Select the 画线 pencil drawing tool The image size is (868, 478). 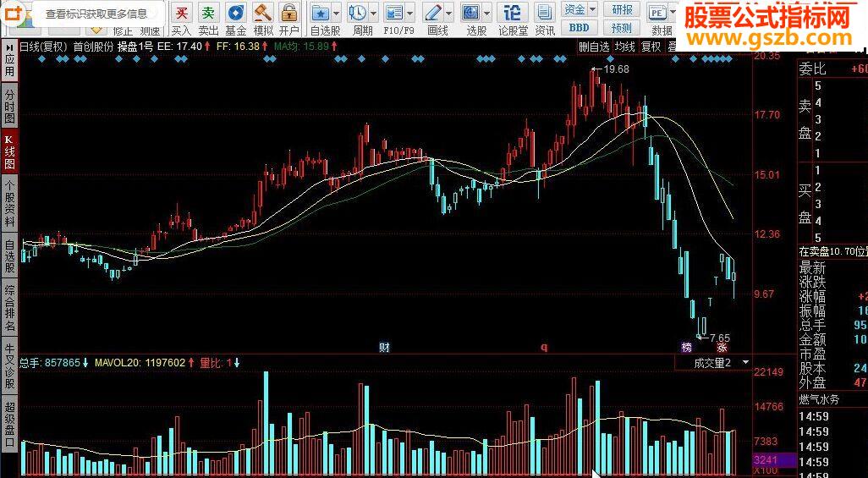click(x=433, y=12)
